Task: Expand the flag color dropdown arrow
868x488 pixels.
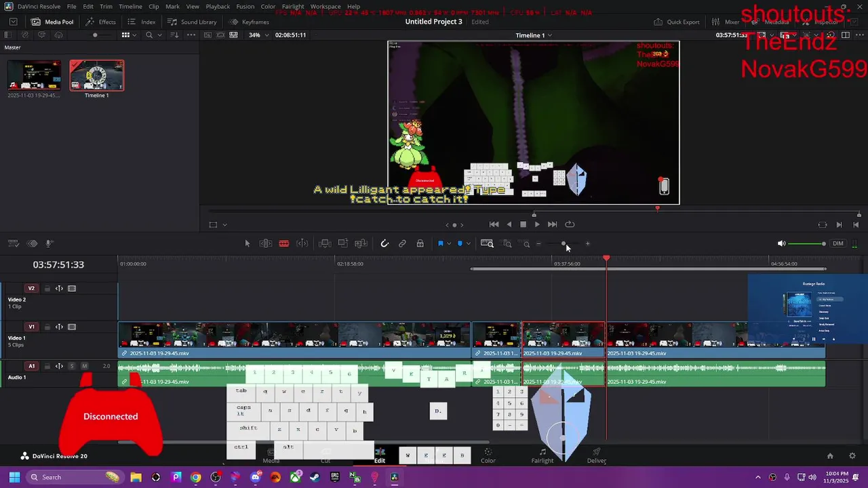Action: [x=449, y=244]
